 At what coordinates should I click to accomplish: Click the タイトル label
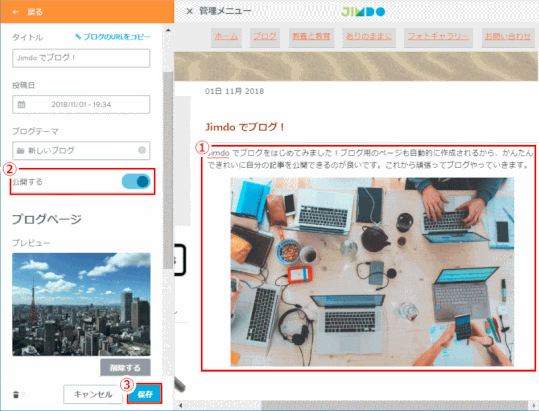[x=28, y=37]
